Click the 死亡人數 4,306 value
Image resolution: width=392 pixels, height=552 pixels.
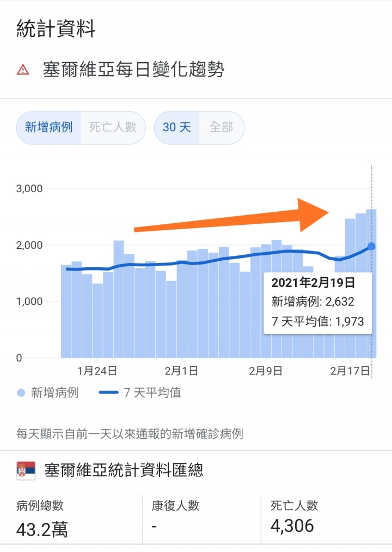[292, 526]
